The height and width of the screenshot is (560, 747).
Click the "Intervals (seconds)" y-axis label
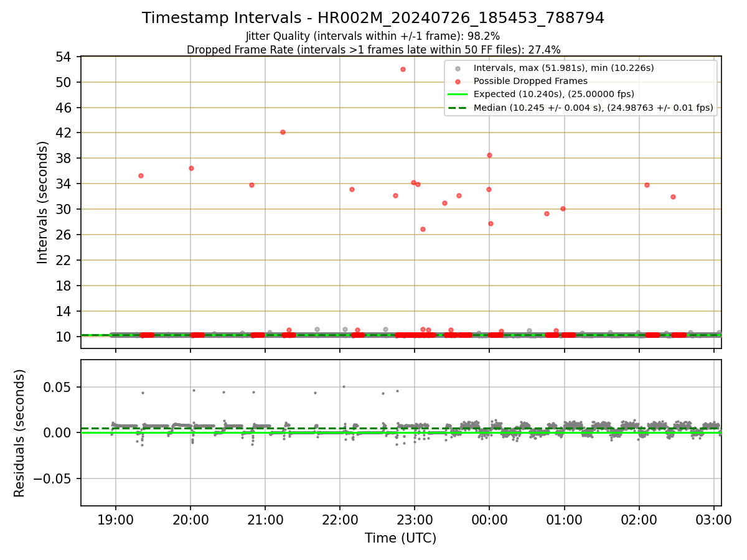click(43, 202)
